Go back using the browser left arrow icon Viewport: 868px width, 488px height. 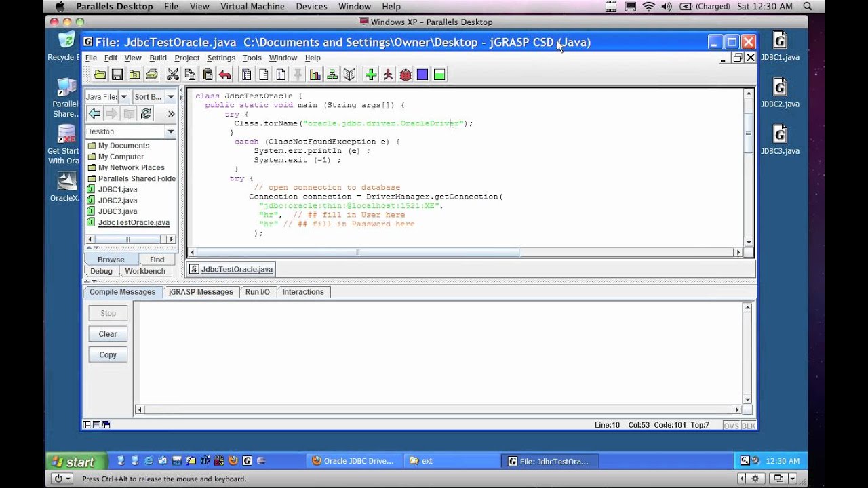click(x=95, y=114)
